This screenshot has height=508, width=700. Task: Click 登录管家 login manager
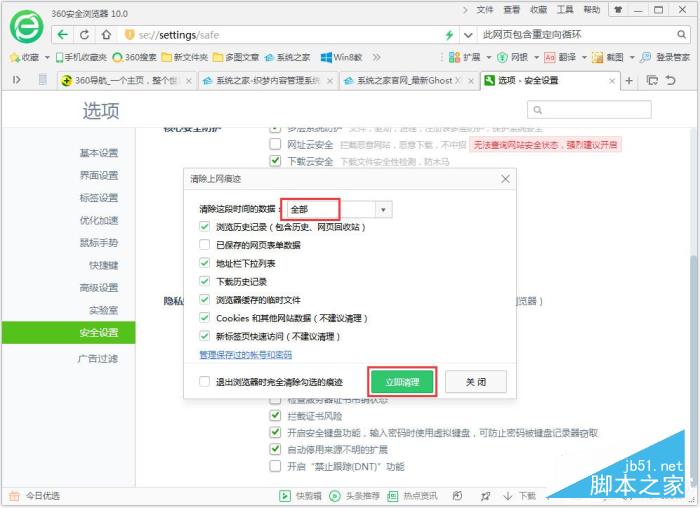665,57
